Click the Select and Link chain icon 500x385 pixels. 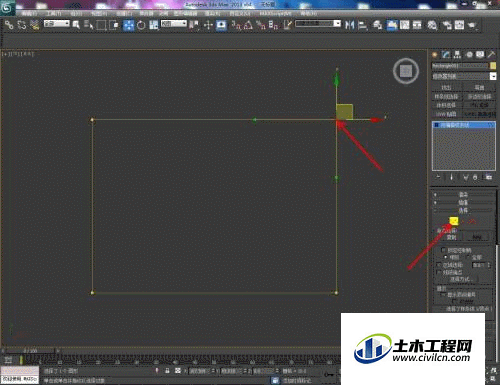pyautogui.click(x=9, y=25)
